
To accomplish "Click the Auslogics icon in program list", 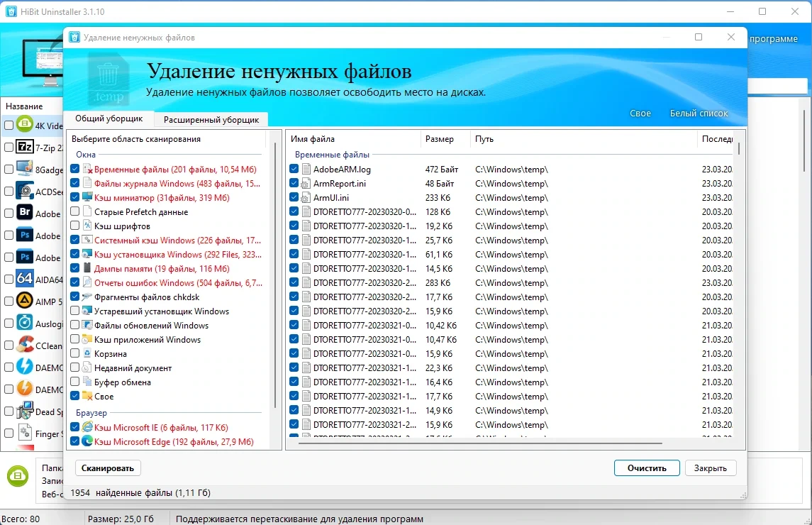I will point(25,323).
